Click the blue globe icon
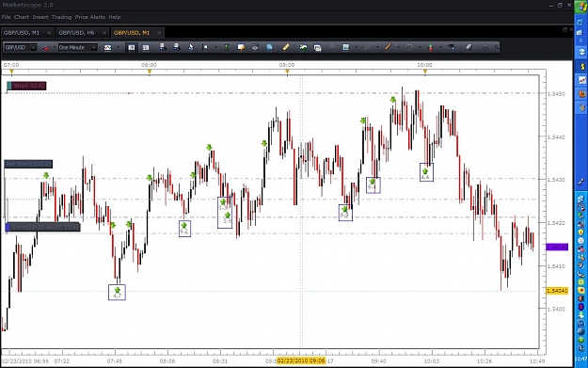Image resolution: width=588 pixels, height=368 pixels. pos(269,47)
